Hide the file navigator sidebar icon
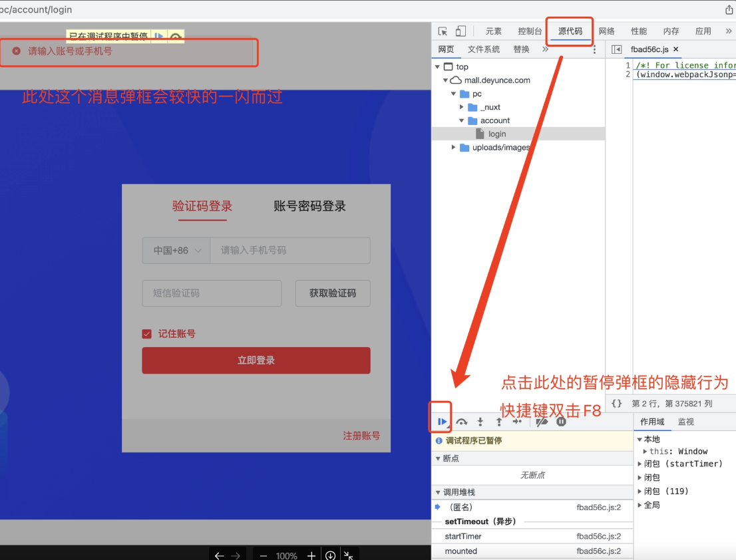 coord(616,49)
